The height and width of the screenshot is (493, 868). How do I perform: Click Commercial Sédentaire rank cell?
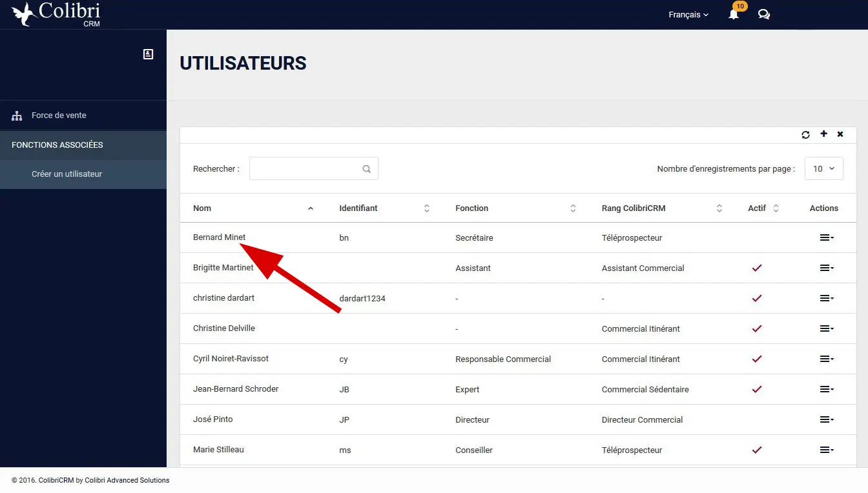click(x=645, y=390)
